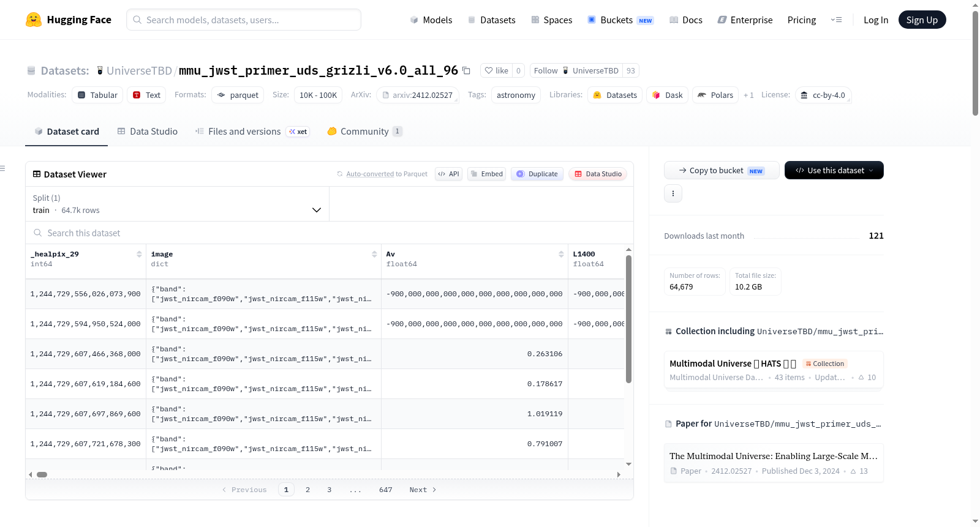Click the heart like button
980x527 pixels.
496,70
